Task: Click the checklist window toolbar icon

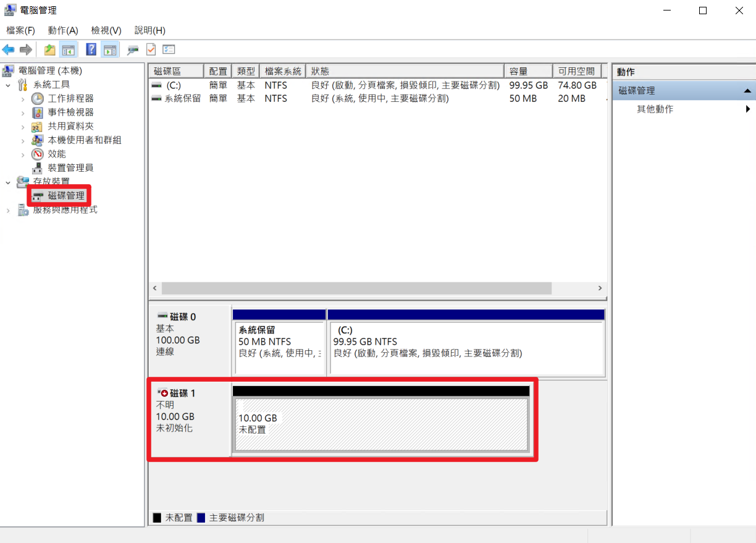Action: pyautogui.click(x=169, y=49)
